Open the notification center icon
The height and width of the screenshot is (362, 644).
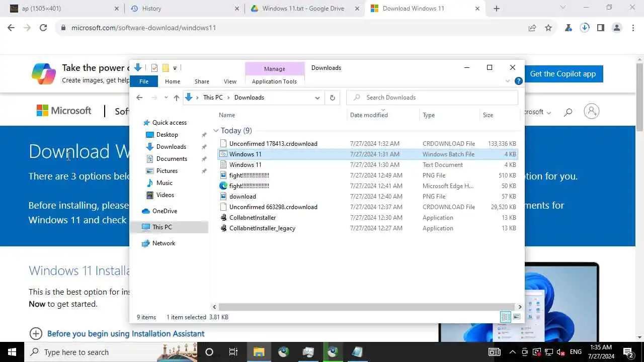coord(628,352)
